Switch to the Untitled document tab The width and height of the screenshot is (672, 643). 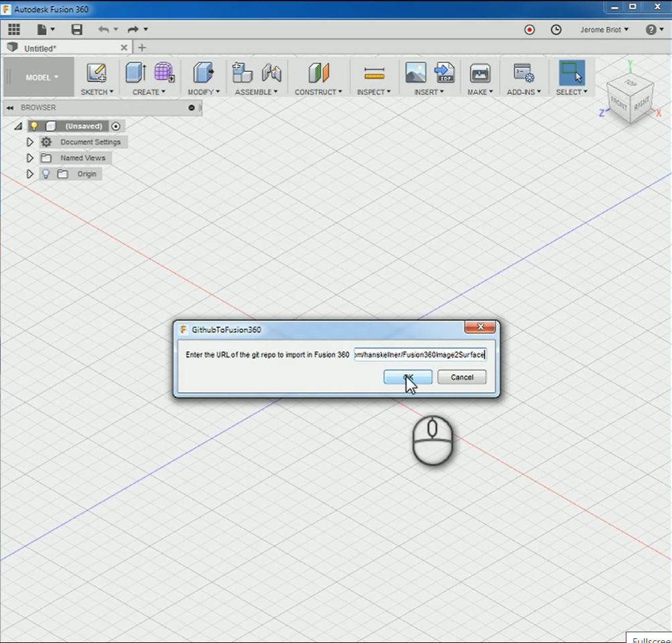pyautogui.click(x=40, y=48)
